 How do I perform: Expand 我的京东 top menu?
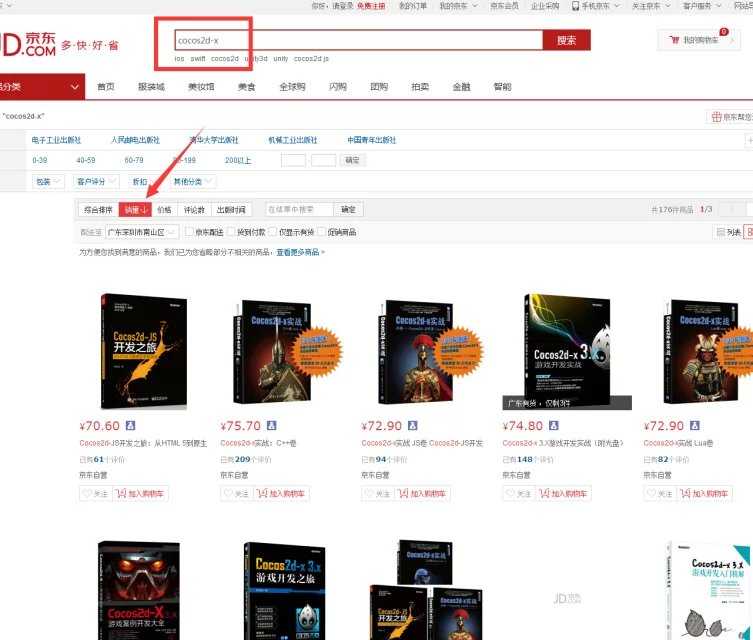[458, 6]
